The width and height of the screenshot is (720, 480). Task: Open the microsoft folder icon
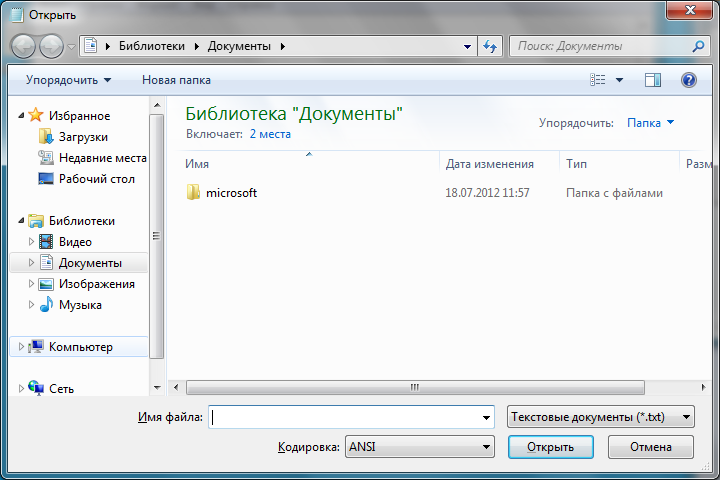[194, 193]
